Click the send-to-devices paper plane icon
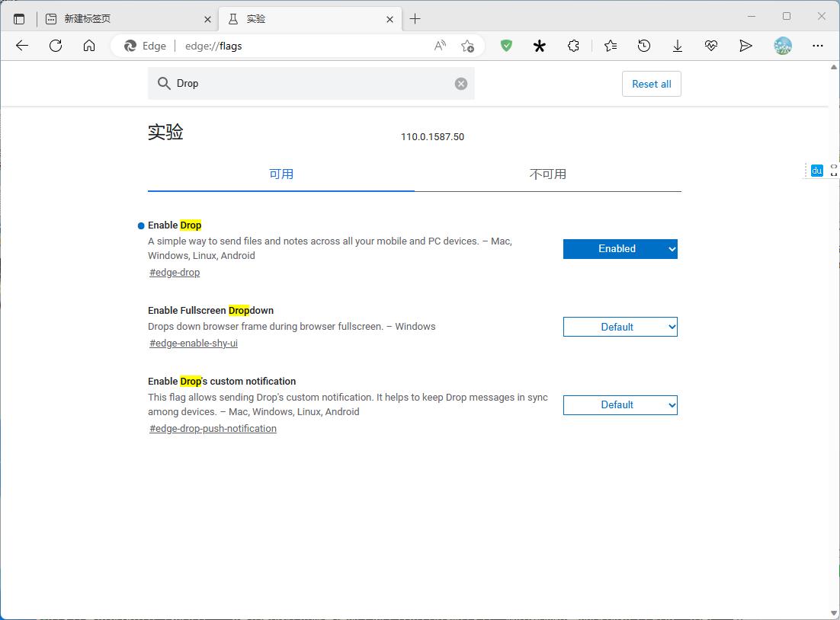Image resolution: width=840 pixels, height=620 pixels. pyautogui.click(x=745, y=46)
